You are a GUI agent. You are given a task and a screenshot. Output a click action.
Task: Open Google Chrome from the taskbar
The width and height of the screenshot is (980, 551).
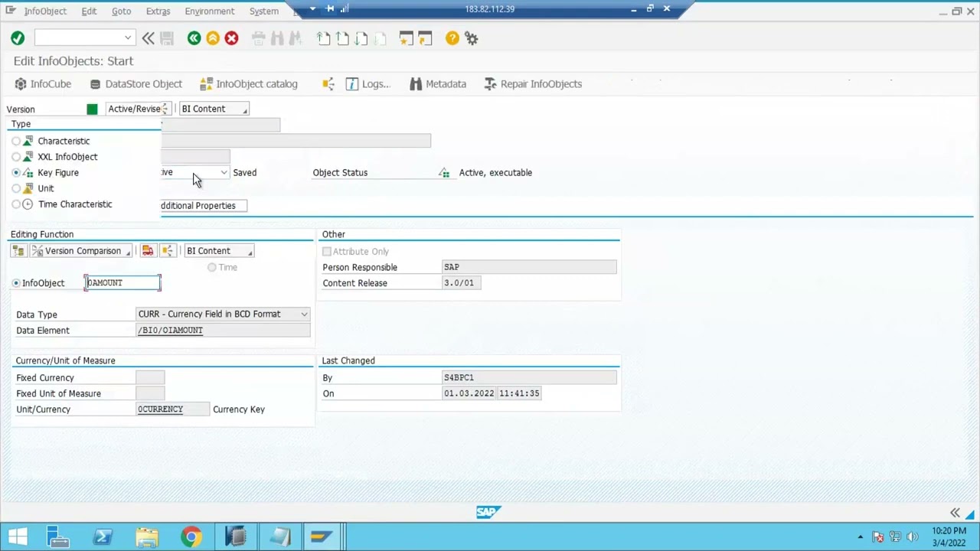[191, 537]
